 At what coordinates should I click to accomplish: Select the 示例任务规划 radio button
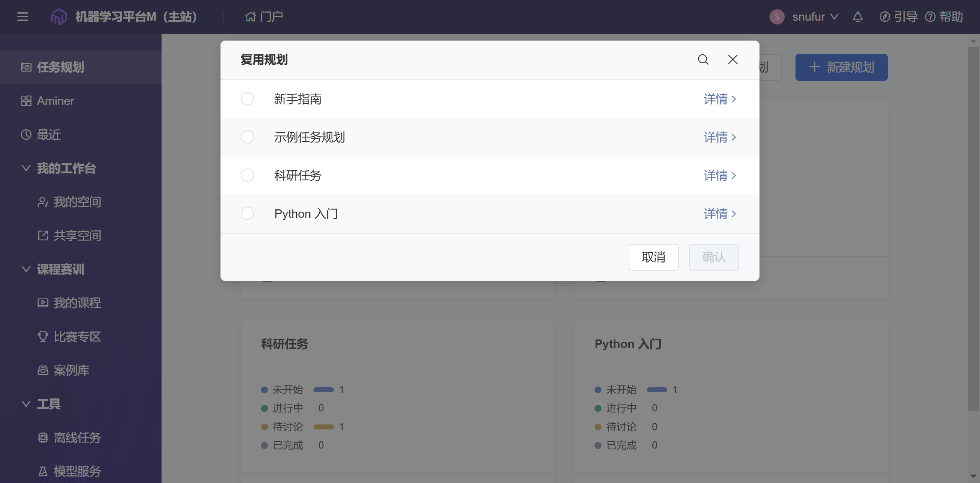tap(247, 137)
